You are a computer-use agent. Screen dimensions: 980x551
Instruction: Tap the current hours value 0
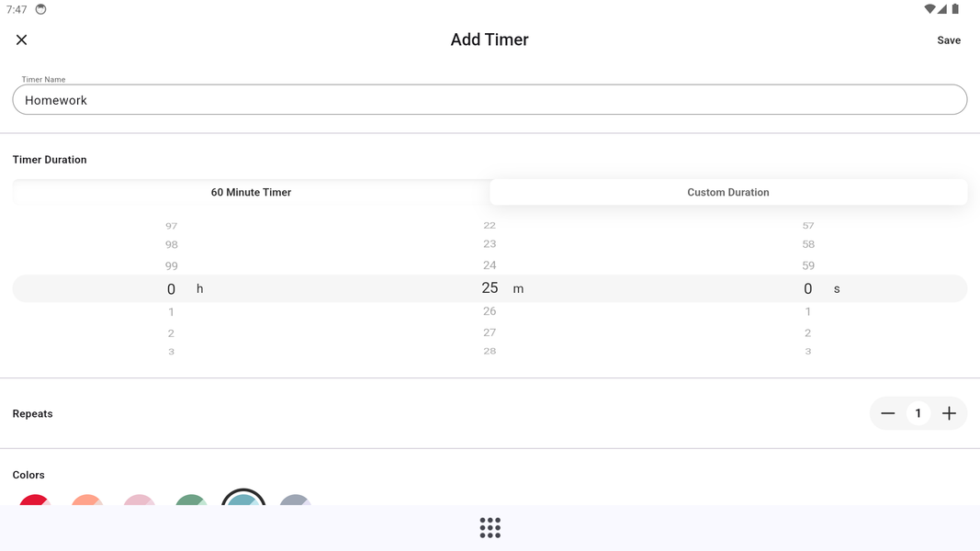click(171, 289)
